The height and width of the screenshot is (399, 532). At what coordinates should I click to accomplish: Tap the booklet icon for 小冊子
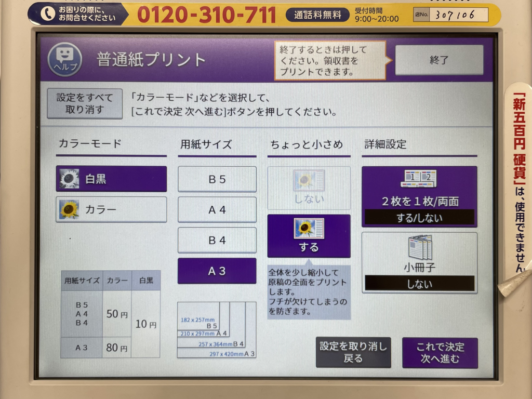(419, 248)
